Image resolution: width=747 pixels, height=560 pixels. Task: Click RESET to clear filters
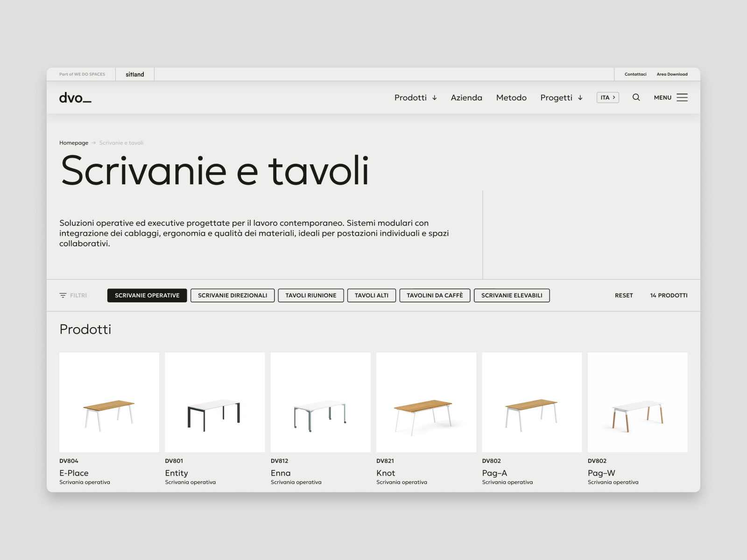click(624, 295)
